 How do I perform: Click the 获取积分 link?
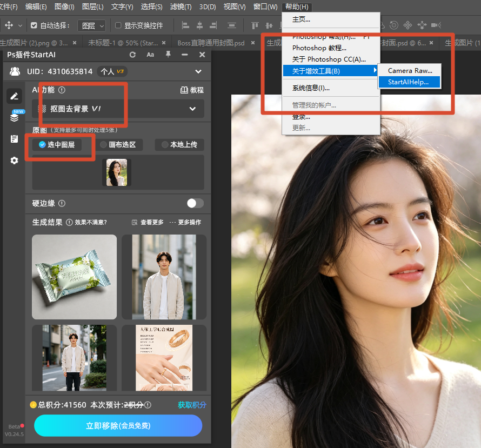pos(192,405)
